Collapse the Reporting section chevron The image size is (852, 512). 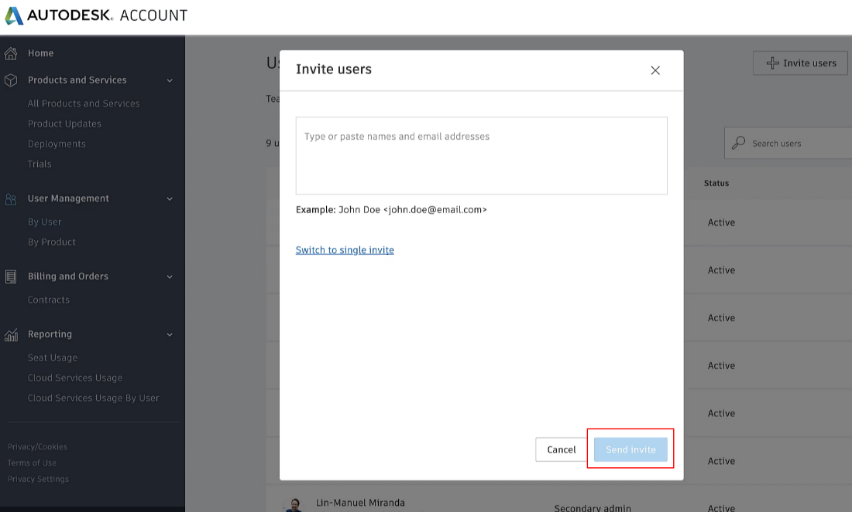click(169, 335)
